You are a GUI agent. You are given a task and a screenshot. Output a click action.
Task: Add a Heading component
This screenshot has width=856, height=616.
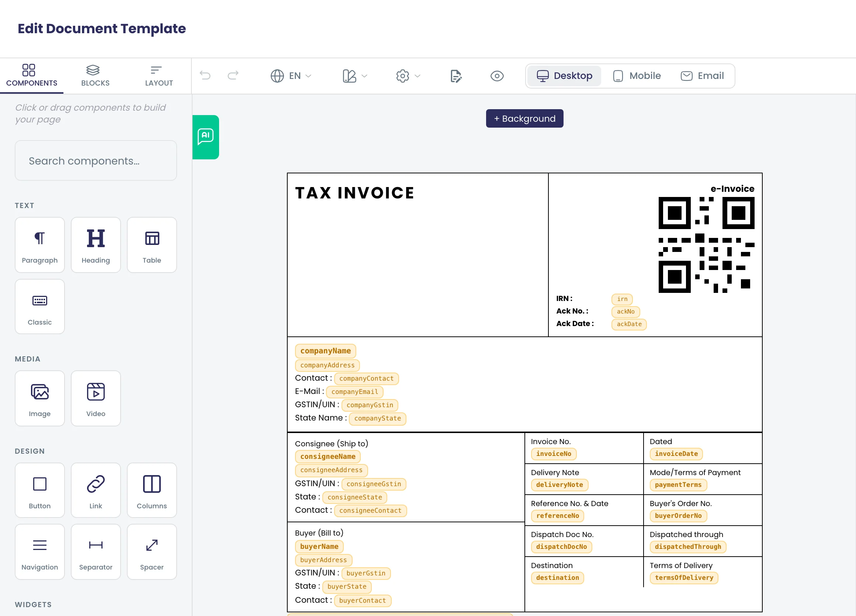[x=96, y=245]
